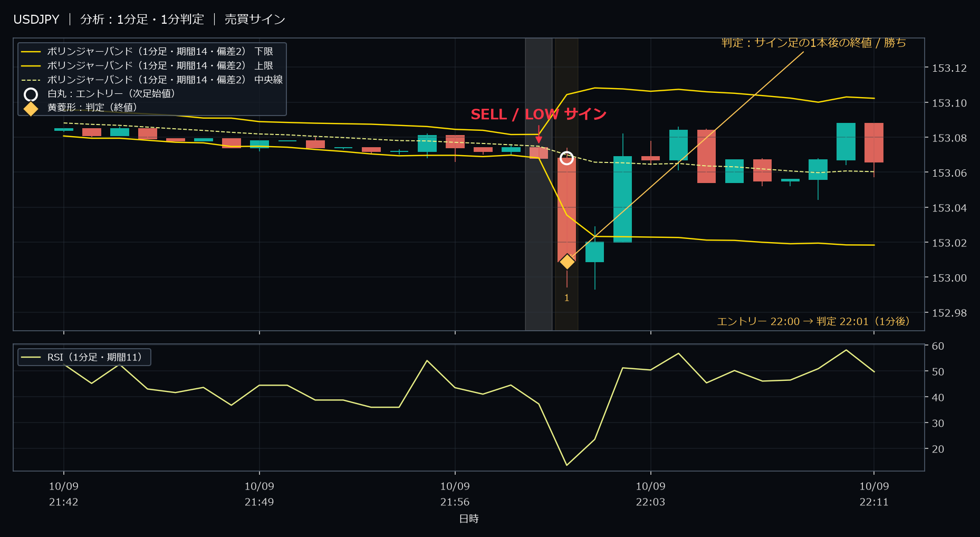Click the yellow diamond judgment marker on the chart
Screen dimensions: 980x537
click(x=567, y=262)
